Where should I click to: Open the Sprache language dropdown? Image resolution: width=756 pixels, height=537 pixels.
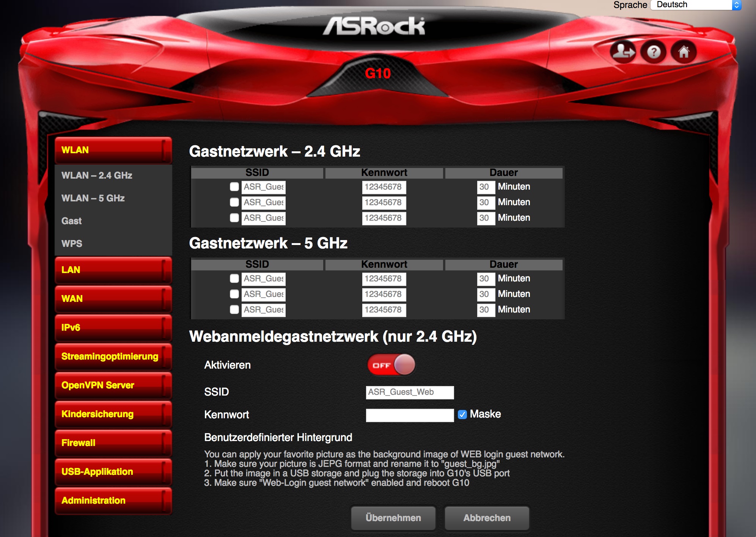[x=696, y=5]
